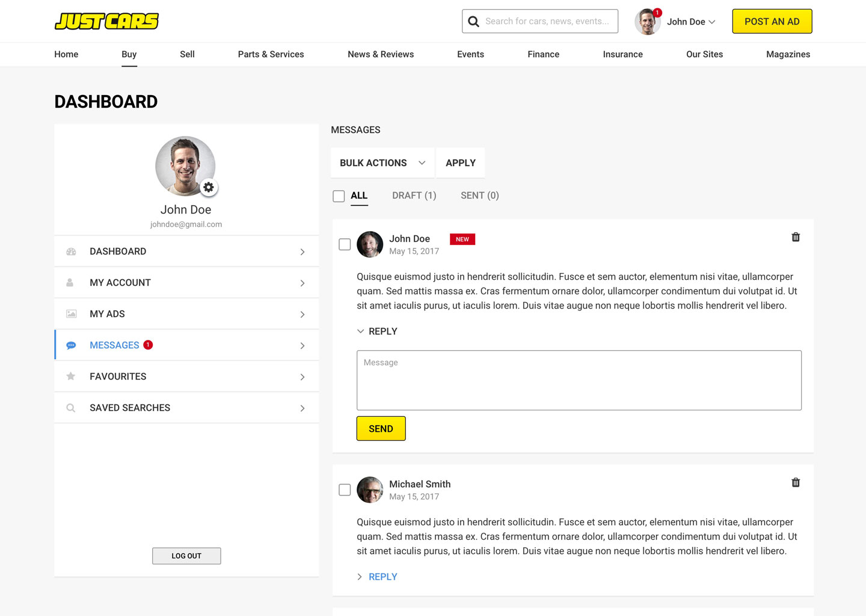Click the NEW label on John Doe's message
Screen dimensions: 866x616
pyautogui.click(x=462, y=239)
